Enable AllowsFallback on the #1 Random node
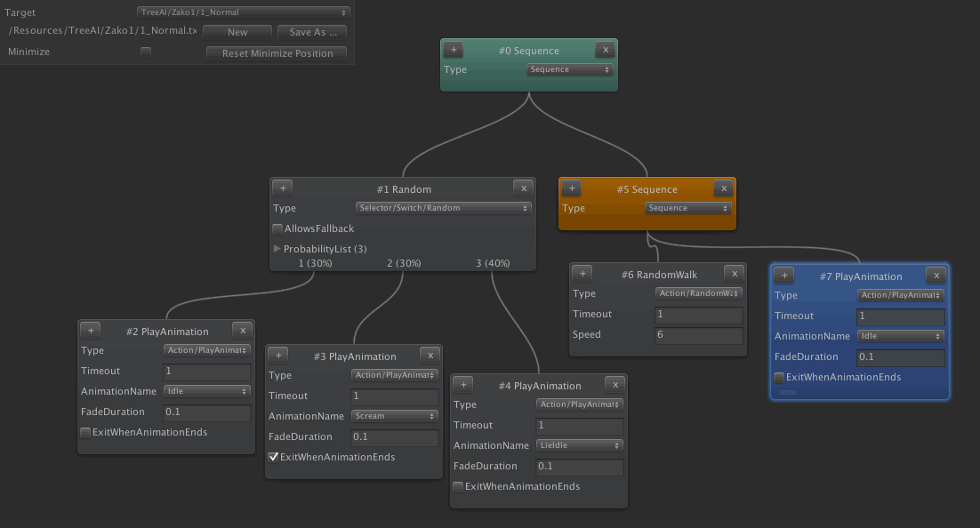Screen dimensions: 980x528 [x=277, y=228]
